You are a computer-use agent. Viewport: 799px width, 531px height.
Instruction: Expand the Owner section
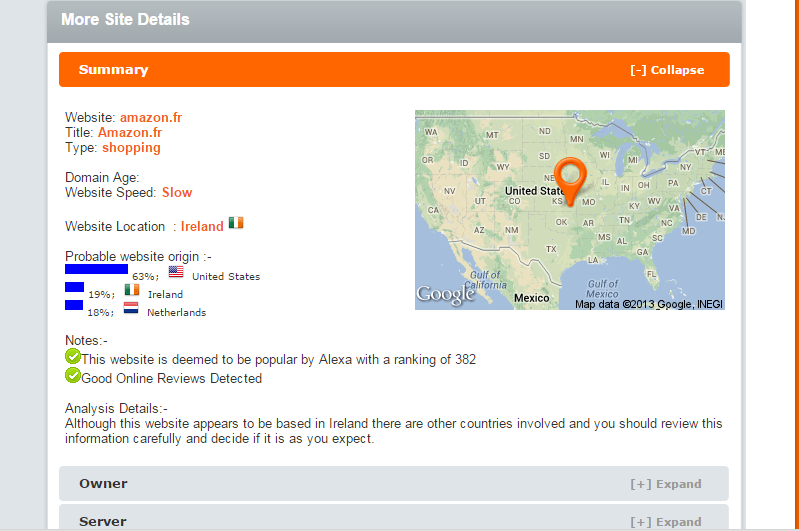pyautogui.click(x=665, y=484)
